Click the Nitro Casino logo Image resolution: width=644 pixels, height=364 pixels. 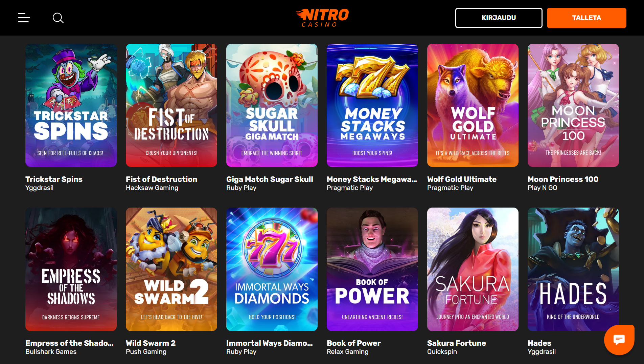point(322,18)
